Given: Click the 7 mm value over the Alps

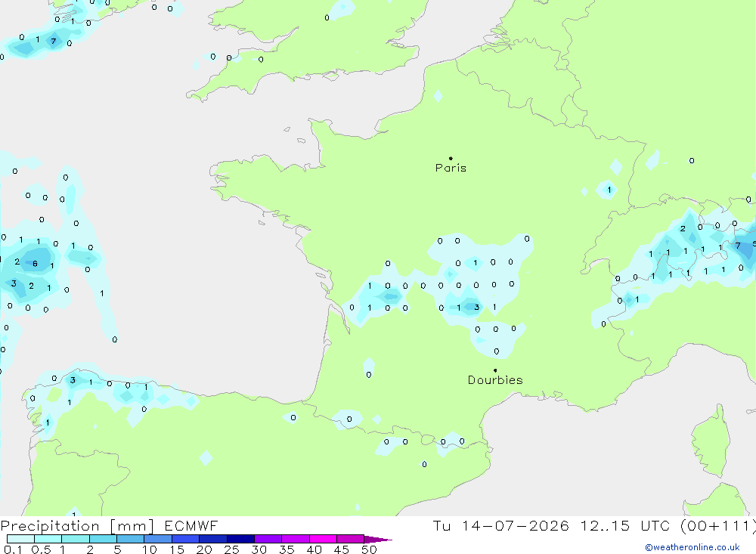Looking at the screenshot, I should (738, 246).
